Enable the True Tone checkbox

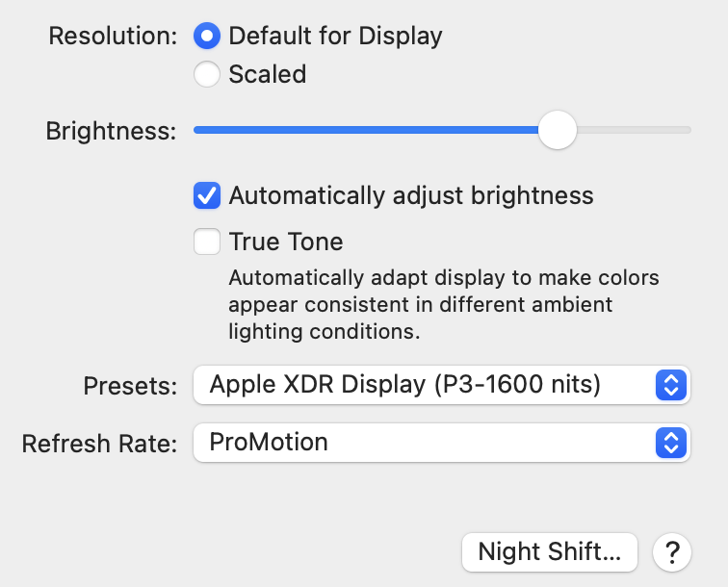tap(207, 241)
